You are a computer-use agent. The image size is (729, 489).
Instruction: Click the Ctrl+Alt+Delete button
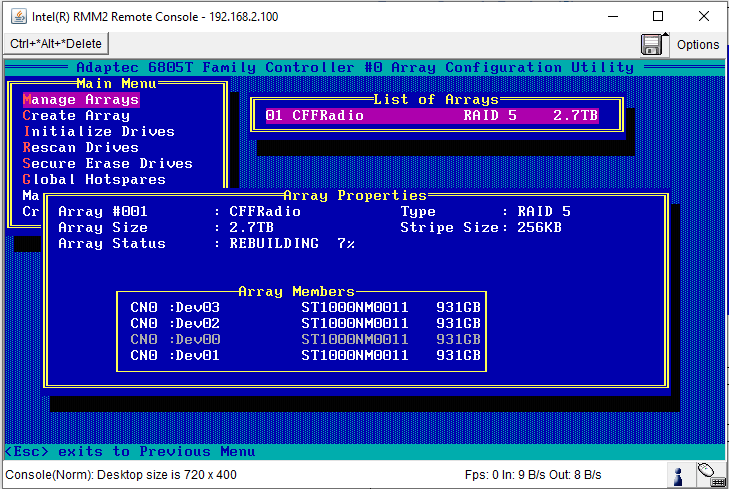point(56,44)
